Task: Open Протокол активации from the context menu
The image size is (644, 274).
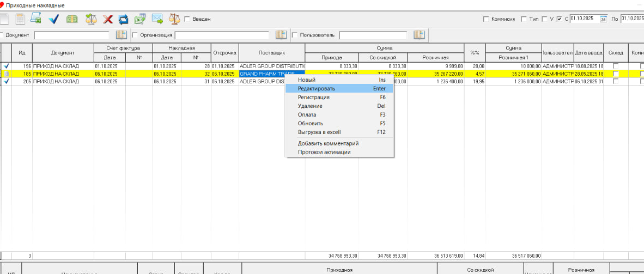Action: [x=339, y=152]
